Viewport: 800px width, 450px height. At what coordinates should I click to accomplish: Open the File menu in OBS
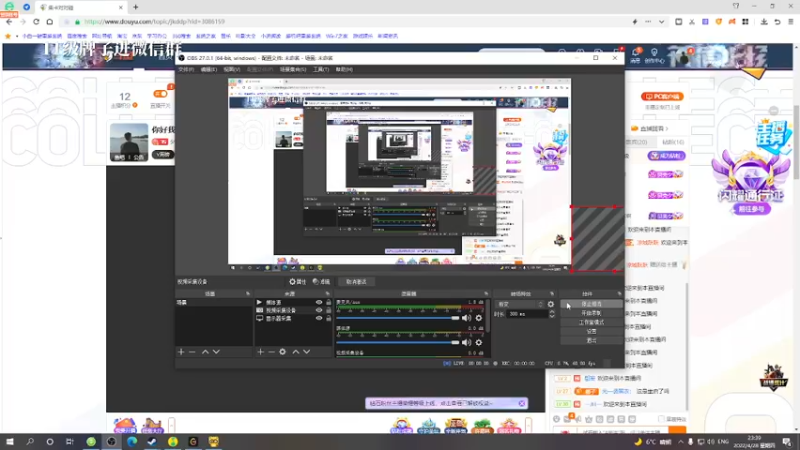pyautogui.click(x=186, y=69)
